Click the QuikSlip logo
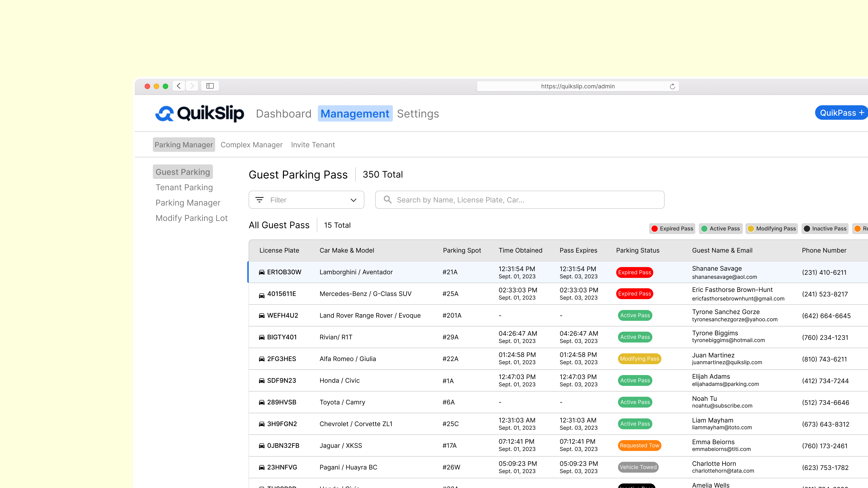Screen dimensions: 868x488 pos(199,113)
